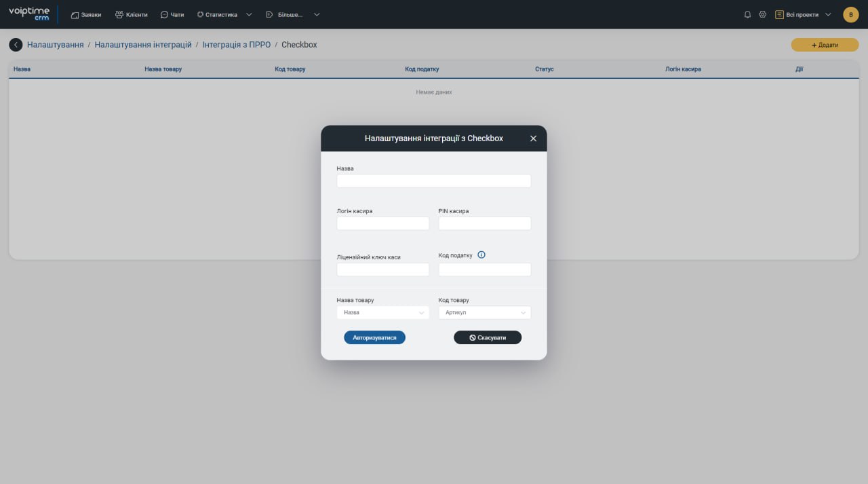
Task: Open the Назва товару dropdown in the dialog
Action: click(383, 313)
